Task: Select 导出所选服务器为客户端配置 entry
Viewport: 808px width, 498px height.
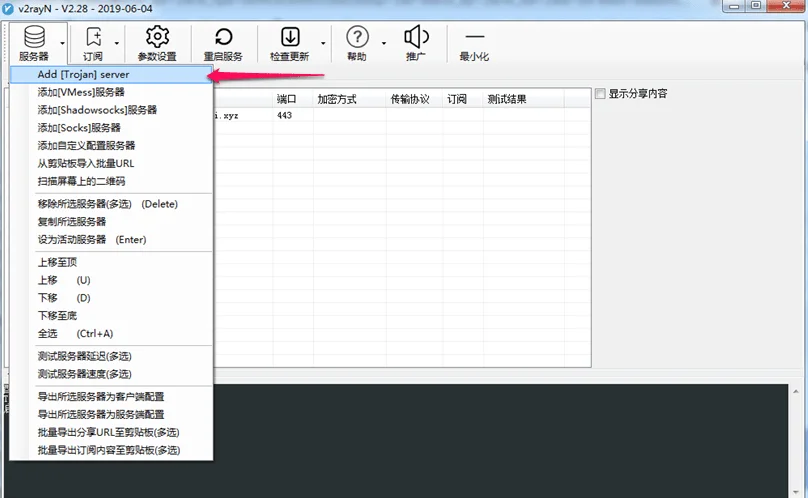Action: 111,396
